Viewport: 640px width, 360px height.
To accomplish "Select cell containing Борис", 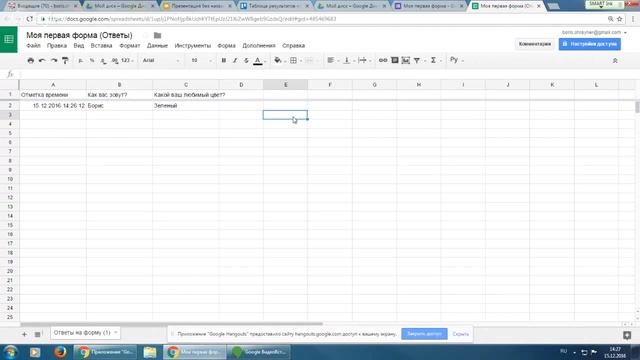I will coord(119,106).
